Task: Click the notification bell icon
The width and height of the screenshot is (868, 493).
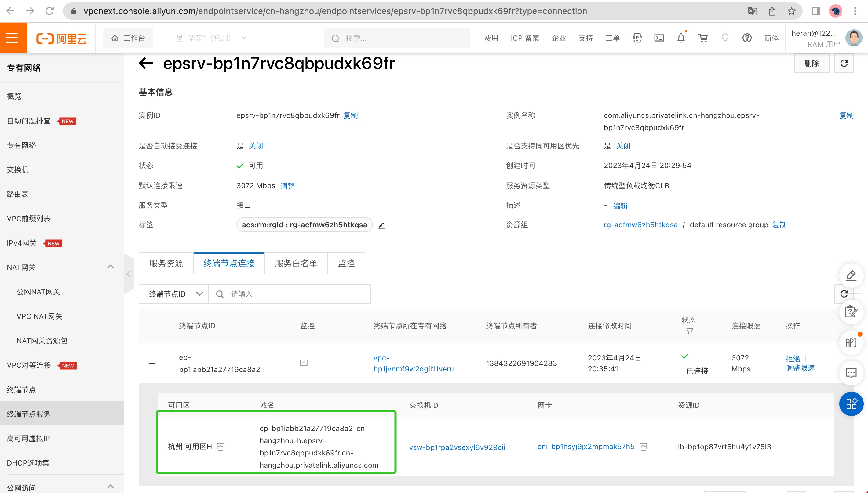Action: (x=681, y=38)
